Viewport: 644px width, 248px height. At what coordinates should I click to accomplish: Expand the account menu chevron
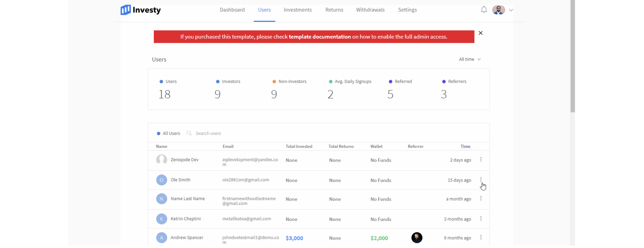pyautogui.click(x=511, y=10)
